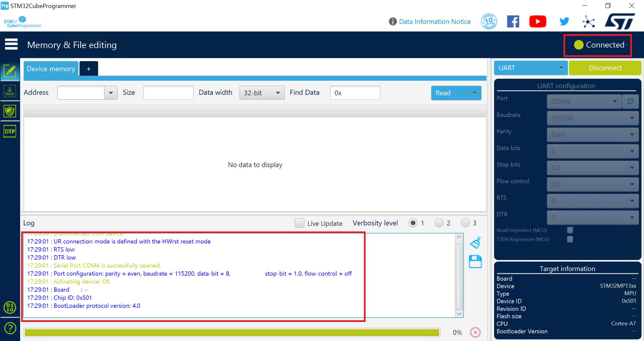
Task: Open Option Bytes shield sidebar icon
Action: click(x=10, y=111)
